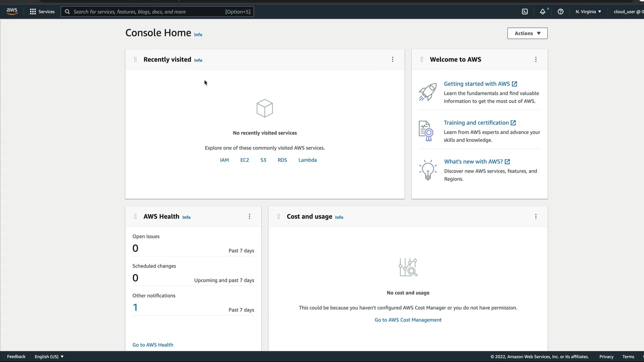Click the services search input field
This screenshot has height=362, width=644.
pyautogui.click(x=148, y=12)
